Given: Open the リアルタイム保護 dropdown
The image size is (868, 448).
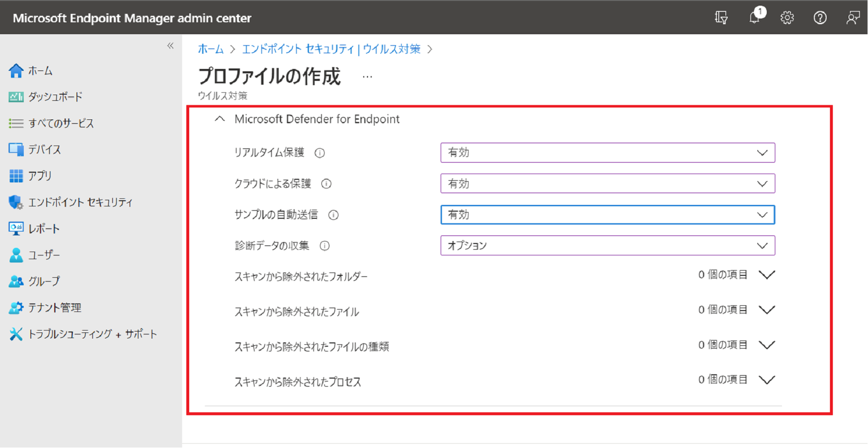Looking at the screenshot, I should click(608, 153).
